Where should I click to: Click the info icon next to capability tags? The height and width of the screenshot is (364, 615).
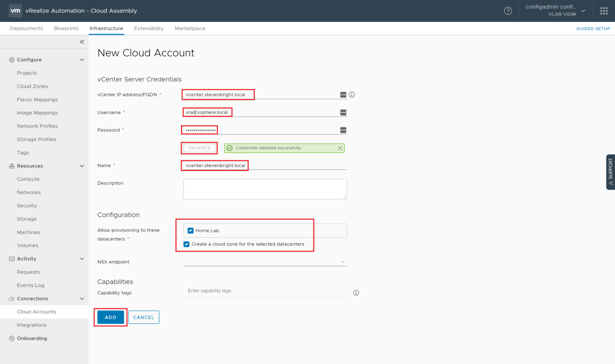pos(356,293)
